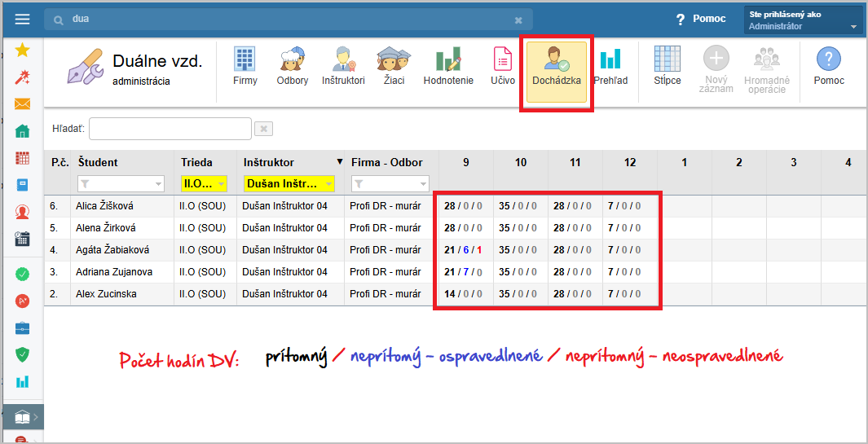This screenshot has height=444, width=868.
Task: Open Hodnotenie evaluation section
Action: coord(448,67)
